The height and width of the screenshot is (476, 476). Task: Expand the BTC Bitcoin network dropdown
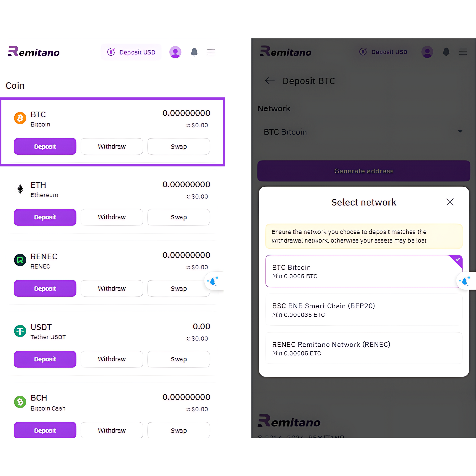[364, 132]
